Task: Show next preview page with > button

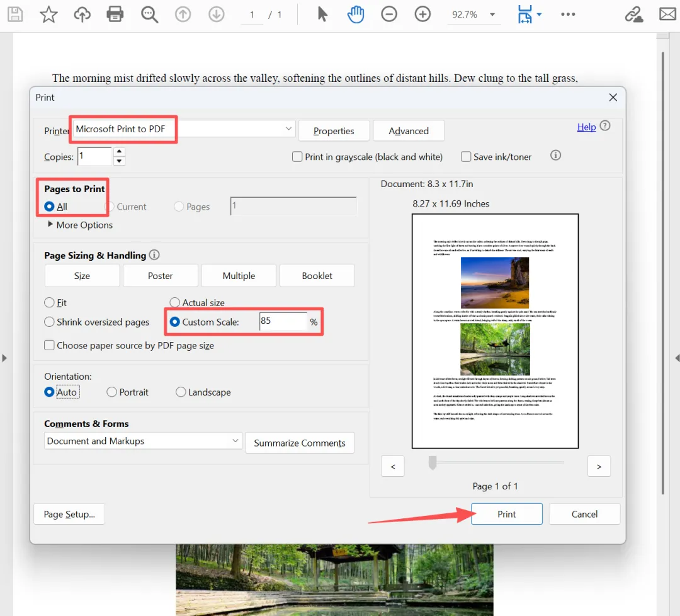Action: pos(599,466)
